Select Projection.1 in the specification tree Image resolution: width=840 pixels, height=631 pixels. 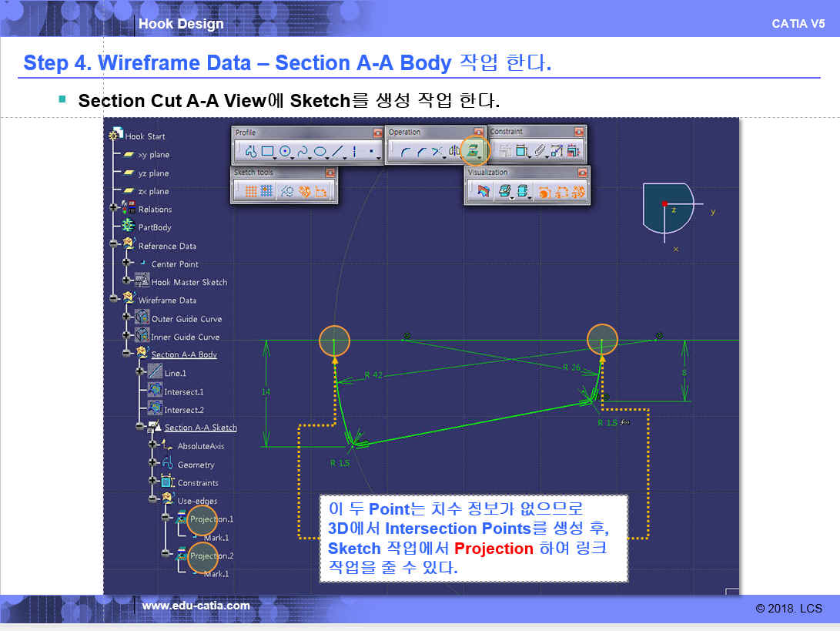pyautogui.click(x=211, y=519)
